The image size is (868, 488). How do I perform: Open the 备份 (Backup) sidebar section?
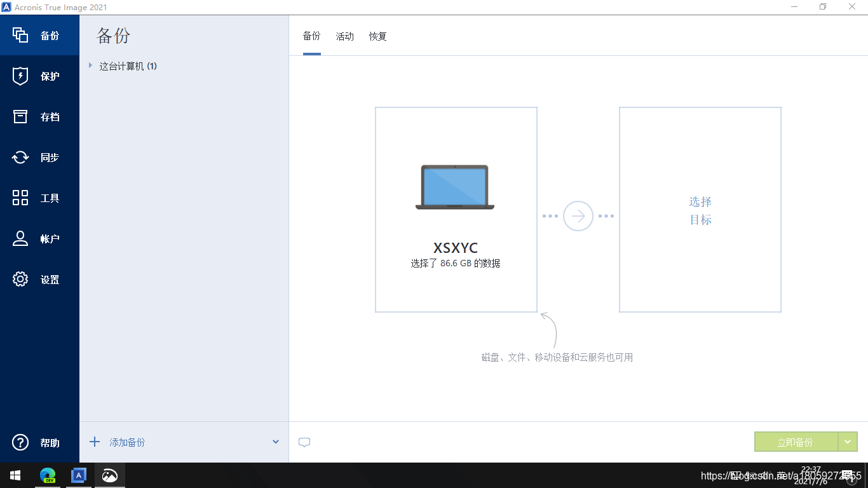pos(39,36)
